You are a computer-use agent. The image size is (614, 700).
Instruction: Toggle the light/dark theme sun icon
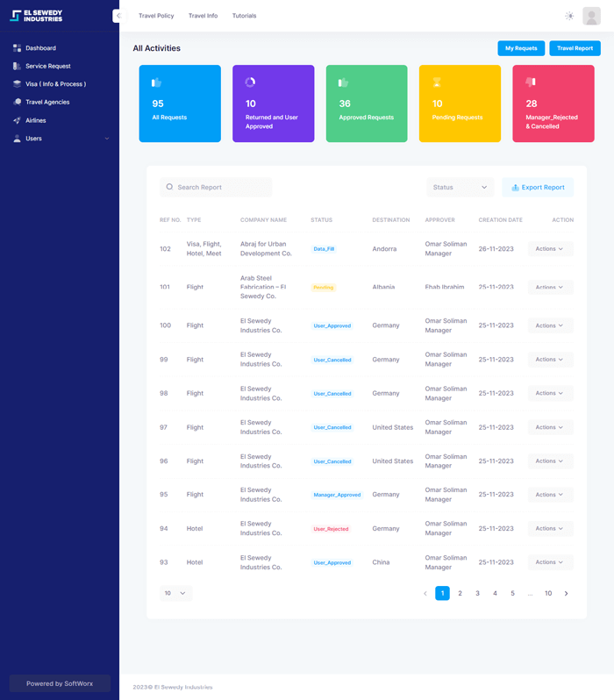[569, 16]
